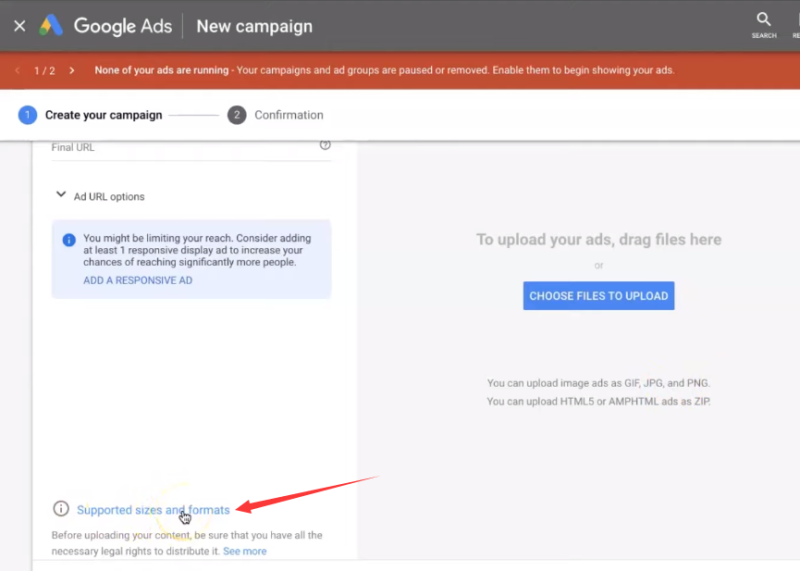Click the ads not running warning message

pyautogui.click(x=384, y=71)
